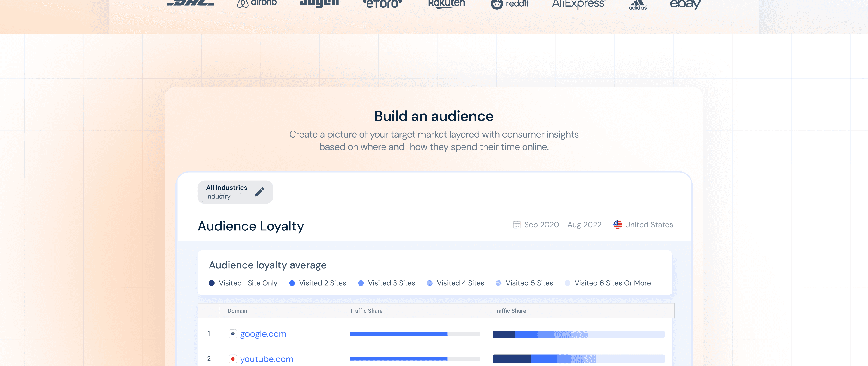This screenshot has width=868, height=366.
Task: Click the airbnb logo
Action: click(x=257, y=3)
